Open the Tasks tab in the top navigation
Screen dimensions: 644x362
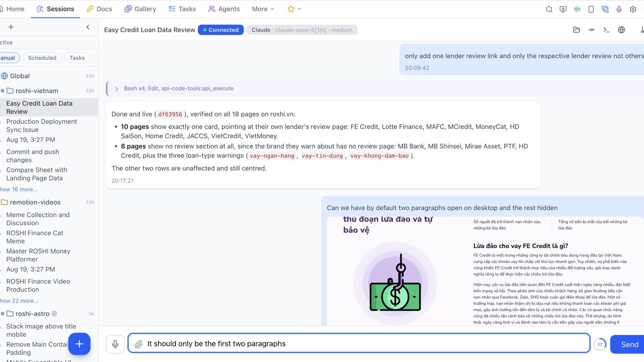pos(182,9)
